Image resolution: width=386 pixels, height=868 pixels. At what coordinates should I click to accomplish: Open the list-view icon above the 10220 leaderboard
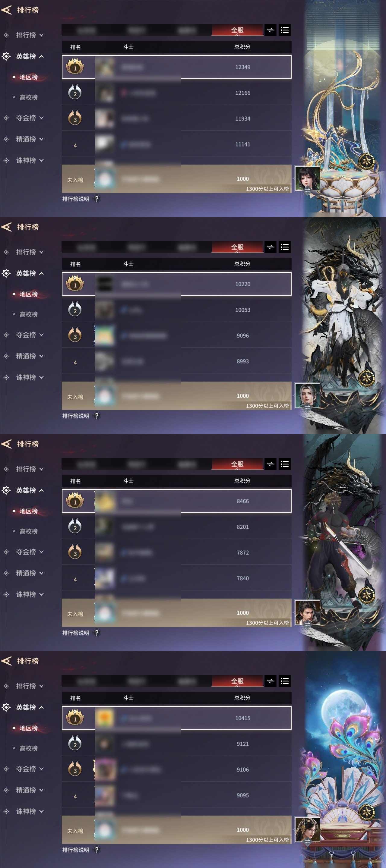click(285, 247)
